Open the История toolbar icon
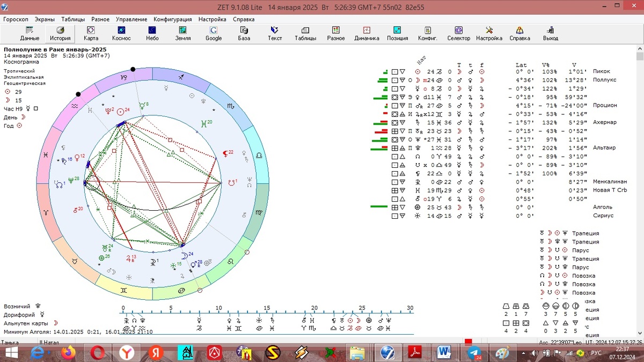Viewport: 644px width, 362px height. (x=60, y=33)
